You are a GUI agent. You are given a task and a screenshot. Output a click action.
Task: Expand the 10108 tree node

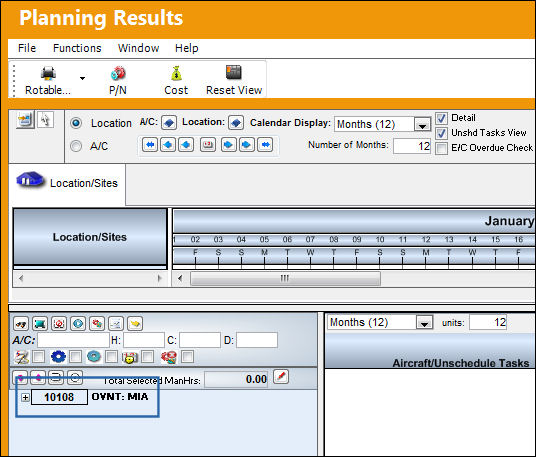25,398
